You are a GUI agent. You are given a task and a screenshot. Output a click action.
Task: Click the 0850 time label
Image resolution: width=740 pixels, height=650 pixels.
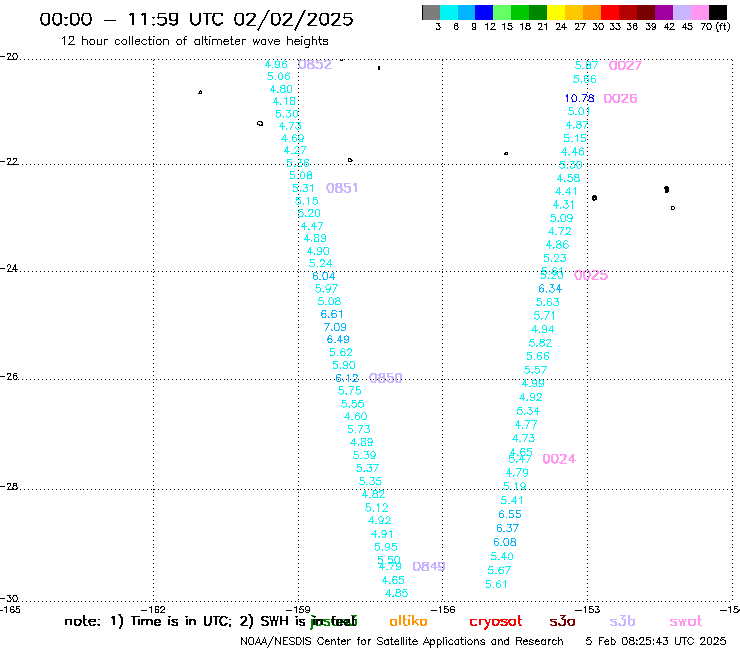386,378
